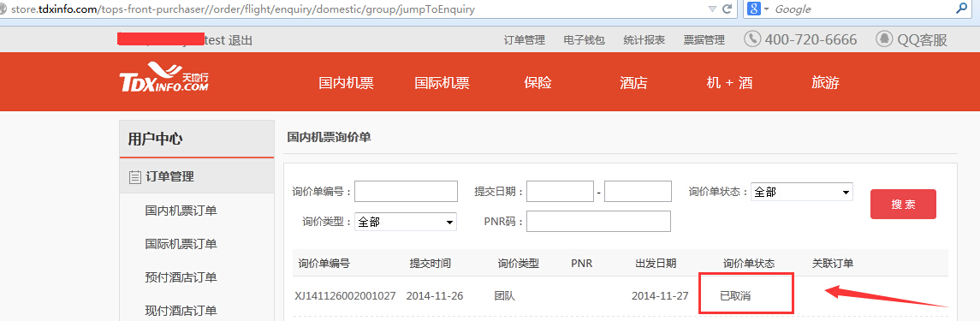Open the 国内机票 navigation tab

coord(347,82)
